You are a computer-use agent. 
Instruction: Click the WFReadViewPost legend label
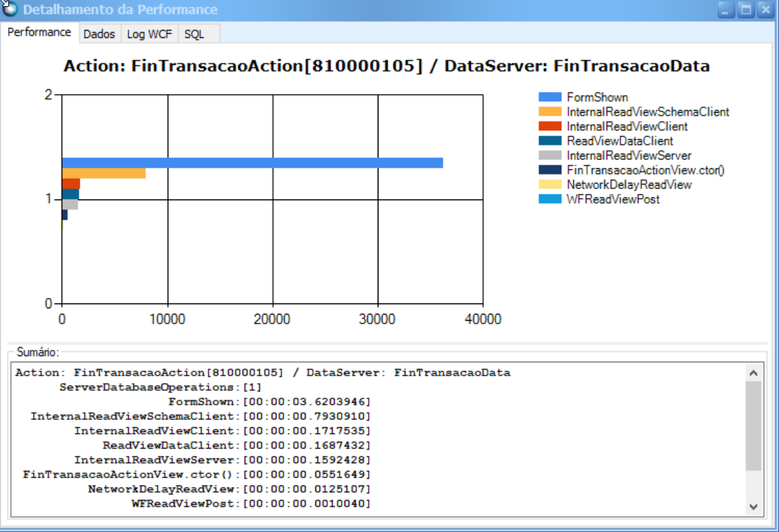tap(613, 199)
